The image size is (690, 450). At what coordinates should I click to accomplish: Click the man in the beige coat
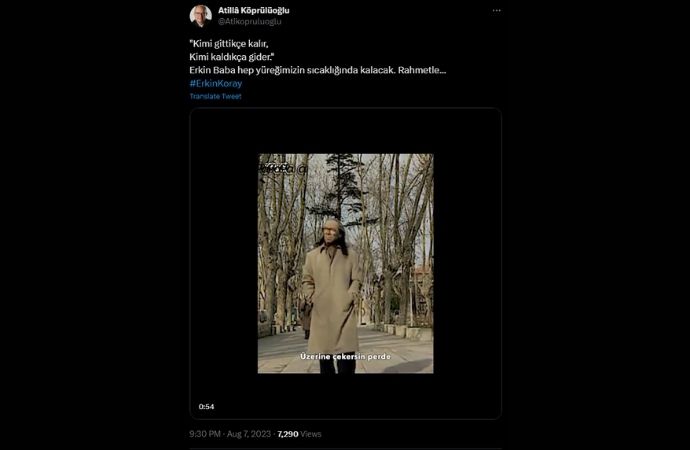click(332, 295)
